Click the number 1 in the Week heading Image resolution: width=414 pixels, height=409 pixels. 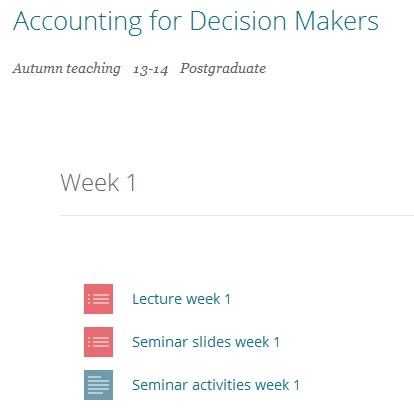tap(131, 183)
